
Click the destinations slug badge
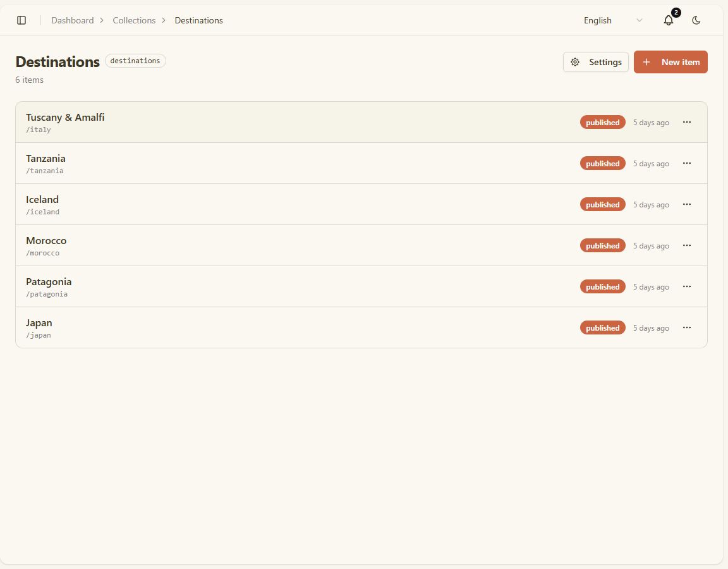pos(135,61)
